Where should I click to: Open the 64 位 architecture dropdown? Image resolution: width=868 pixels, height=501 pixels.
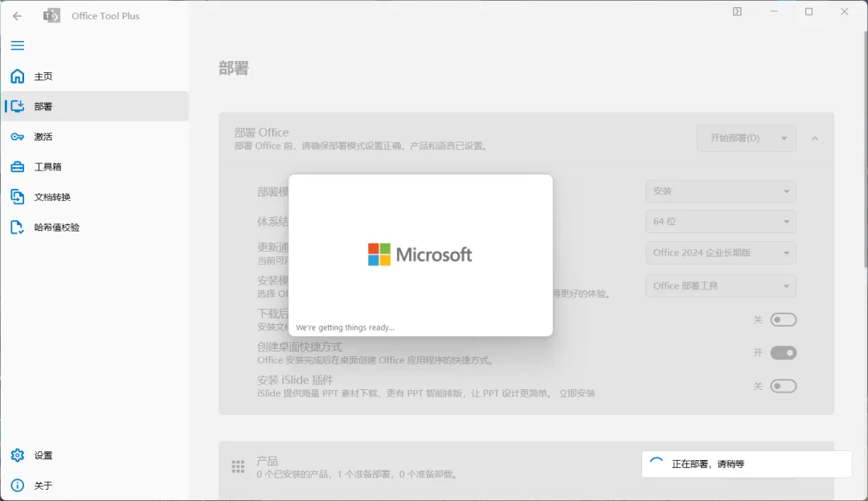(x=721, y=221)
